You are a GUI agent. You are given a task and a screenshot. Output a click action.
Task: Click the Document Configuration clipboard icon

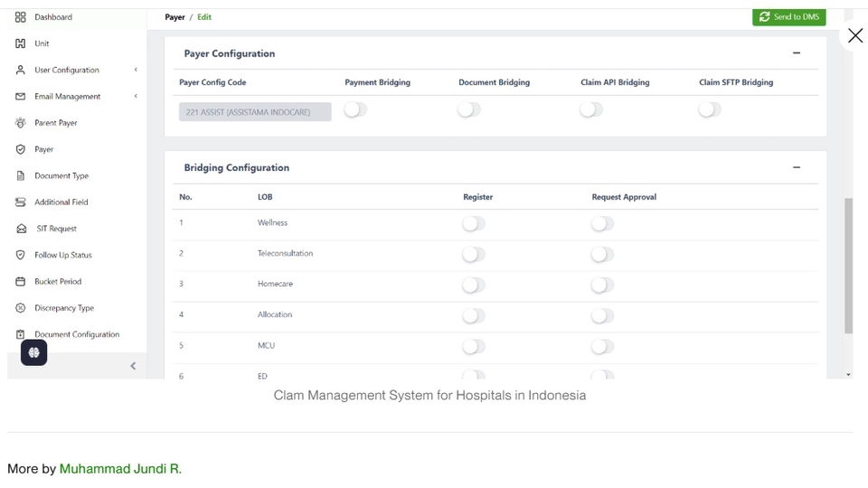click(21, 334)
